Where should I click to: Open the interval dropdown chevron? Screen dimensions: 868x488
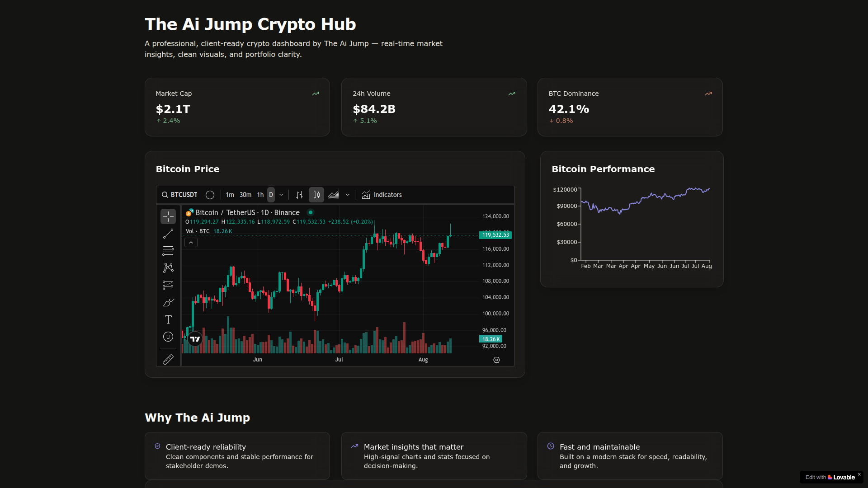(x=281, y=195)
